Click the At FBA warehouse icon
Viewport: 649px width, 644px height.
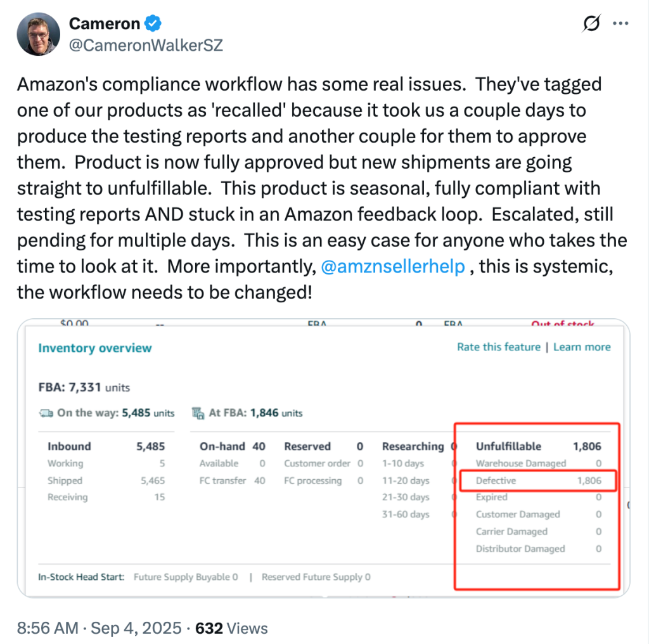point(198,413)
